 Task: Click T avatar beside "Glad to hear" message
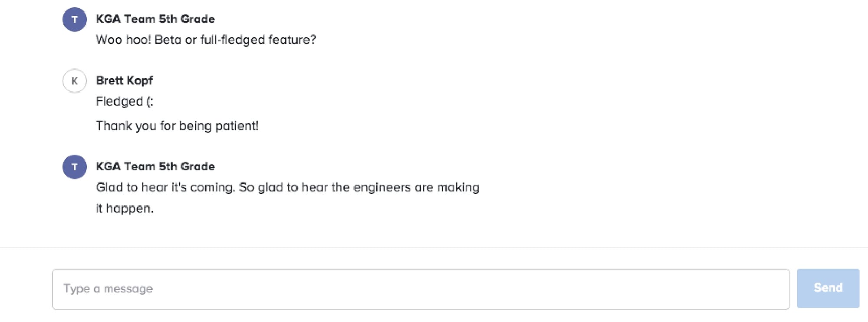click(75, 167)
